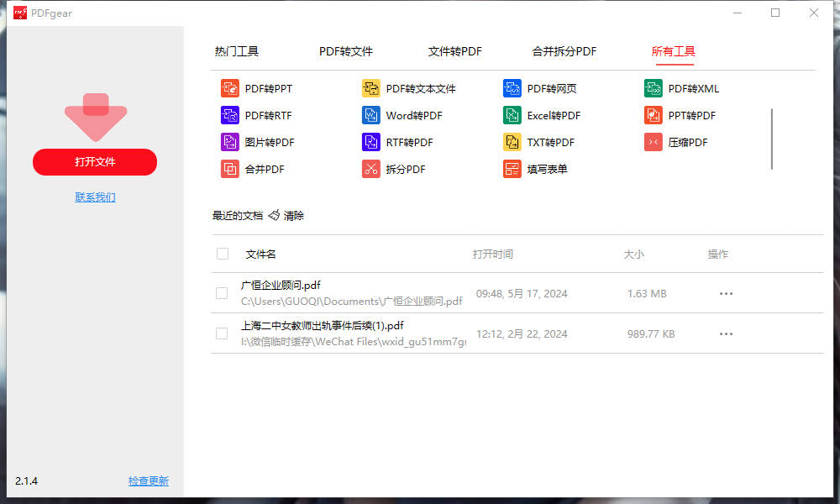Click the 检查更新 link
The height and width of the screenshot is (504, 840).
[x=149, y=481]
